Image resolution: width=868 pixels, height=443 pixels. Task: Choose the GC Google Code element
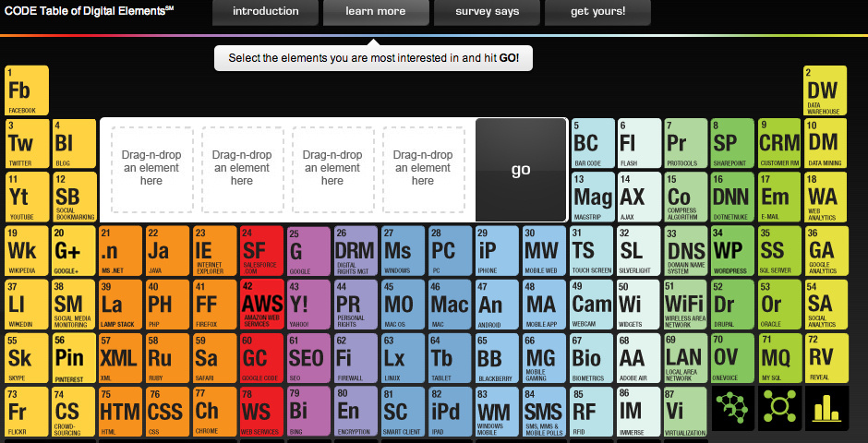coord(262,357)
